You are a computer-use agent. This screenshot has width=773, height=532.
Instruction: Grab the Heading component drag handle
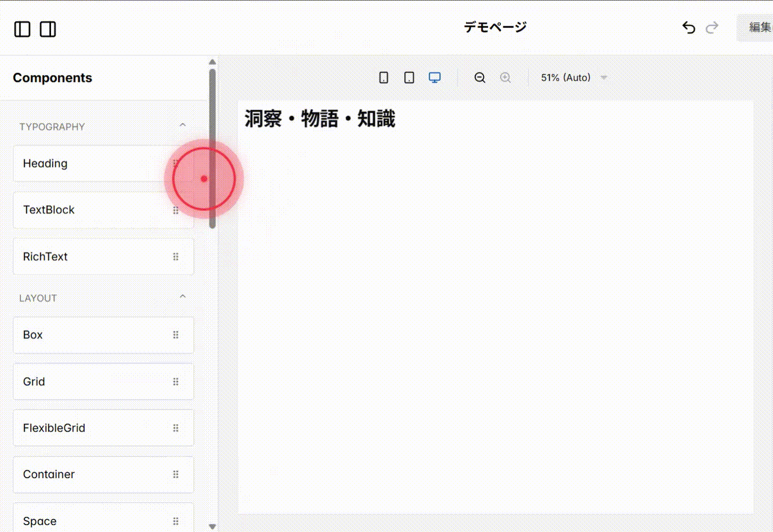coord(176,163)
